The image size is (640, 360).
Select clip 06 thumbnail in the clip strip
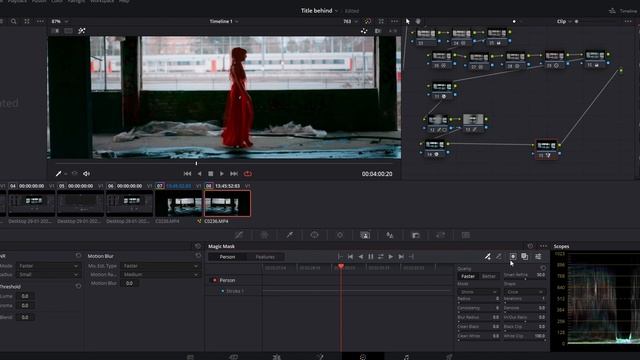click(x=130, y=203)
